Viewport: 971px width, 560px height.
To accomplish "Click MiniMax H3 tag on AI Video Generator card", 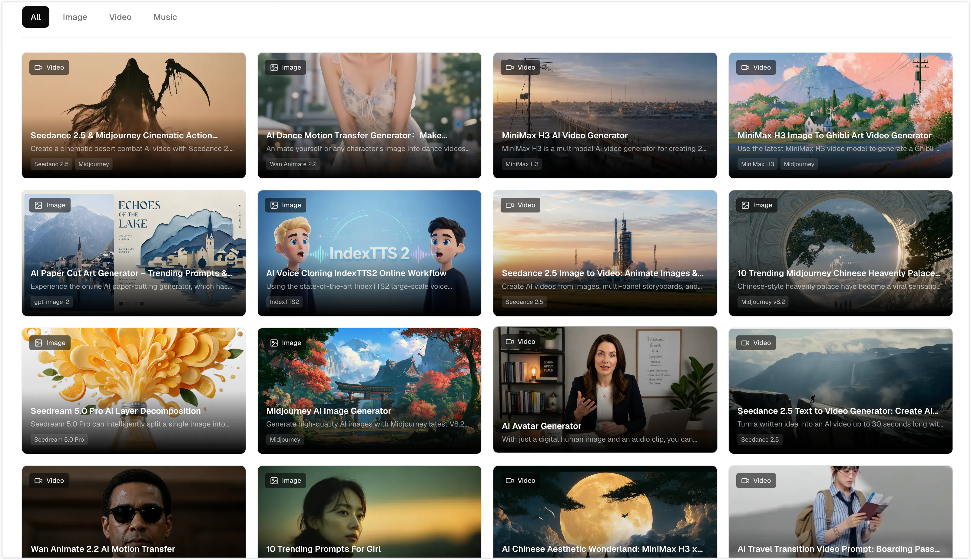I will [522, 164].
